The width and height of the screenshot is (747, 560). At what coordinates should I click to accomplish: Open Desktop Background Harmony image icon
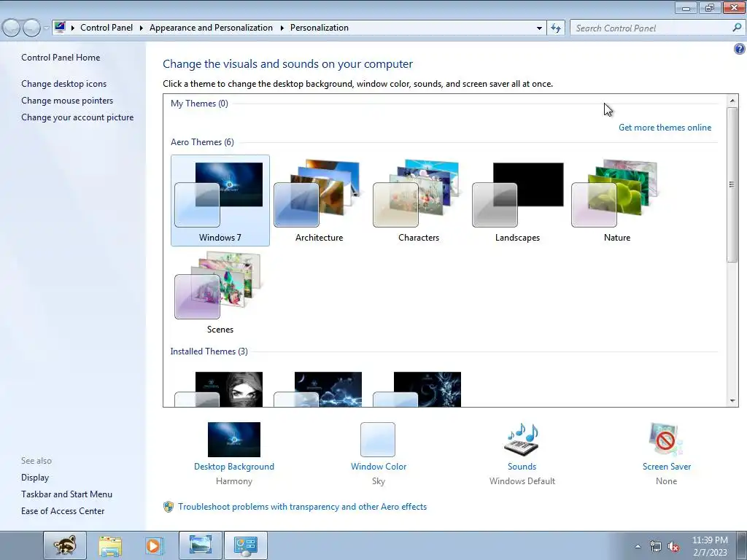click(x=234, y=440)
